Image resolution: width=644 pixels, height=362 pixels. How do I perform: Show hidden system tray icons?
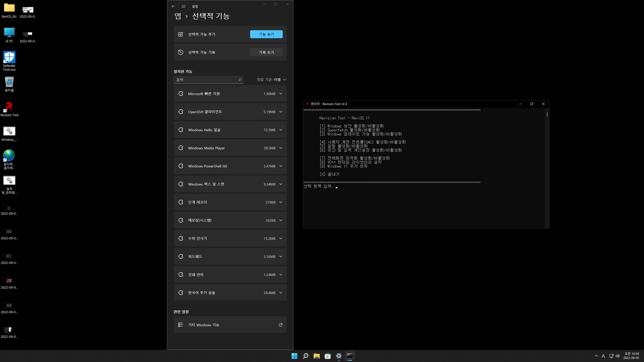click(x=596, y=356)
